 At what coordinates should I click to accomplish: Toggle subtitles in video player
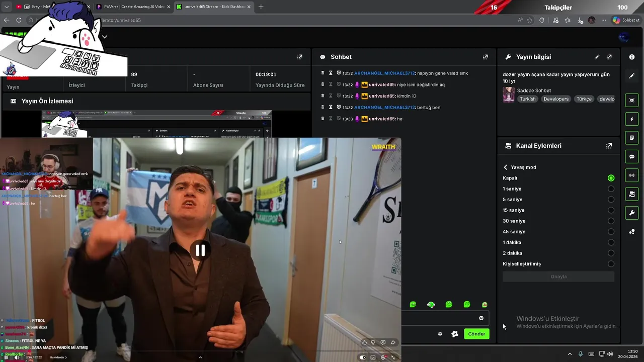point(373,357)
